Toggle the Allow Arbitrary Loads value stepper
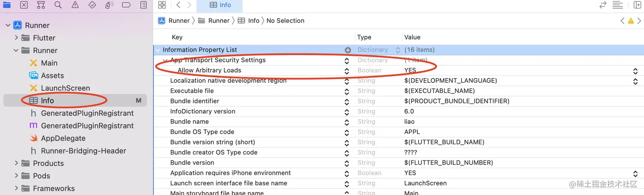Screen dimensions: 644x195 click(x=635, y=71)
